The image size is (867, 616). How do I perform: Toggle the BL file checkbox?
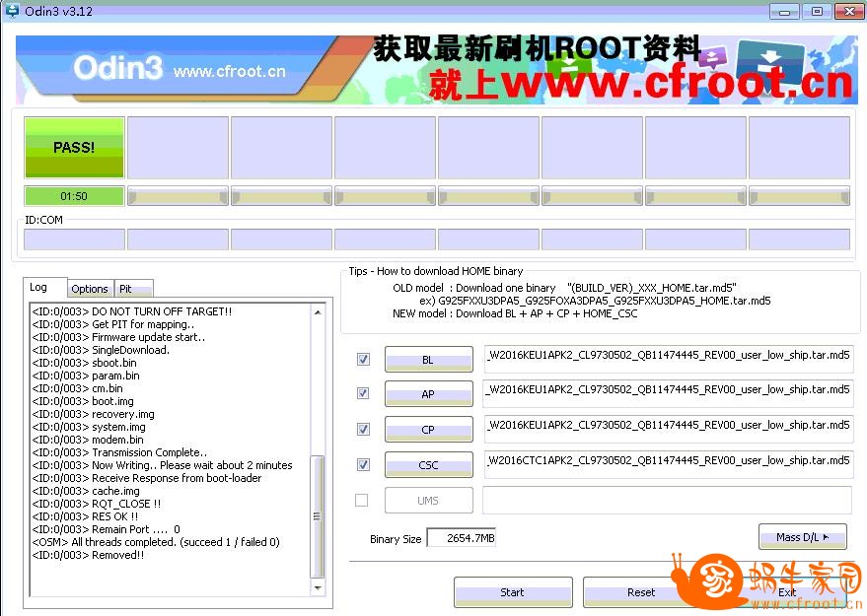[x=363, y=359]
